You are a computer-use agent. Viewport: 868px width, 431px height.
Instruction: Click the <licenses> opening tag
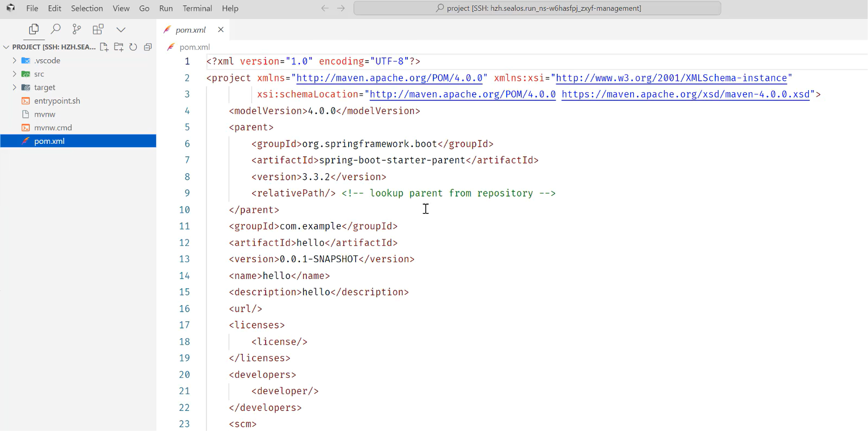257,325
